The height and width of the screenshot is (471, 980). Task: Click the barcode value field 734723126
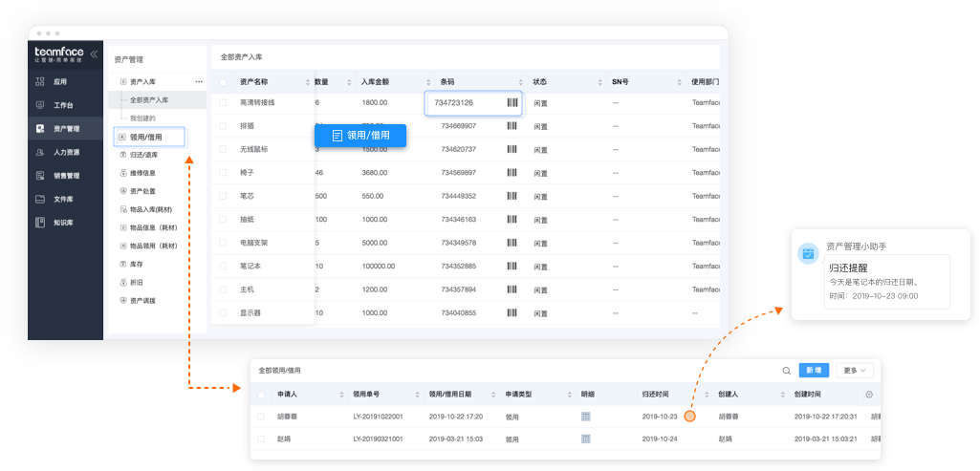pyautogui.click(x=473, y=103)
